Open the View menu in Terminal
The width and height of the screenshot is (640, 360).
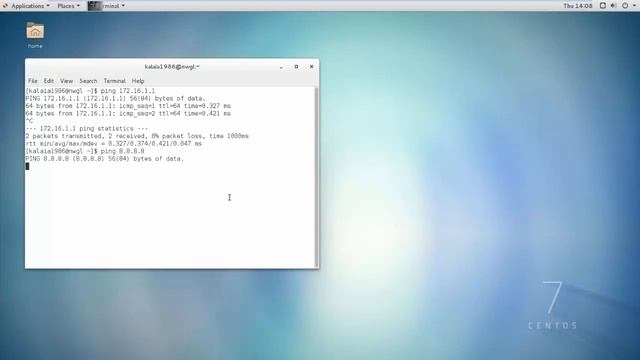pyautogui.click(x=66, y=81)
